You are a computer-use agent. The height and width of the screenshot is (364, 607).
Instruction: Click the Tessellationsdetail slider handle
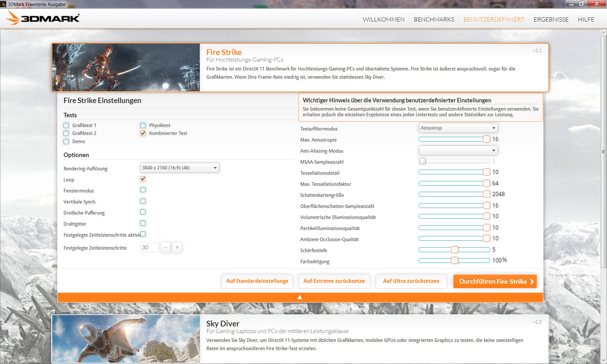[487, 172]
